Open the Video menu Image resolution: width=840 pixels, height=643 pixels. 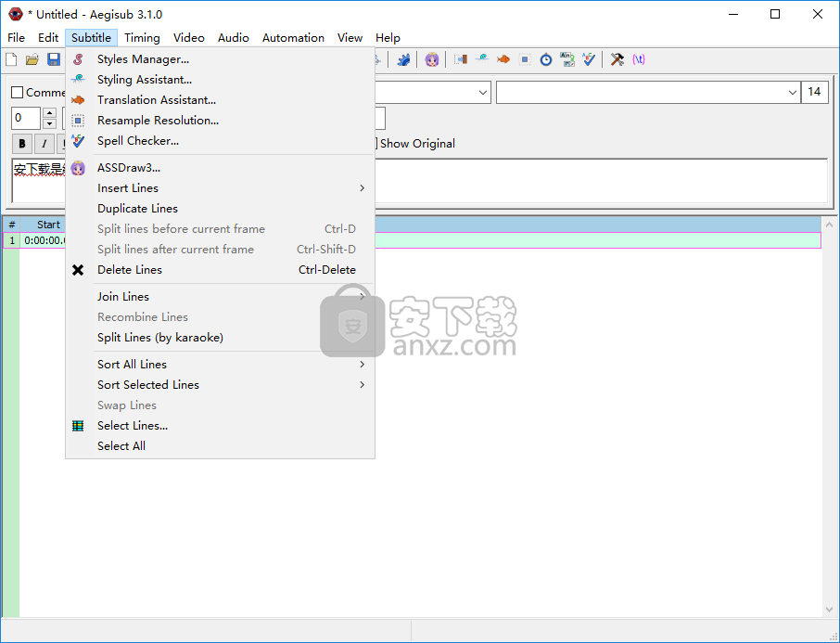(188, 37)
